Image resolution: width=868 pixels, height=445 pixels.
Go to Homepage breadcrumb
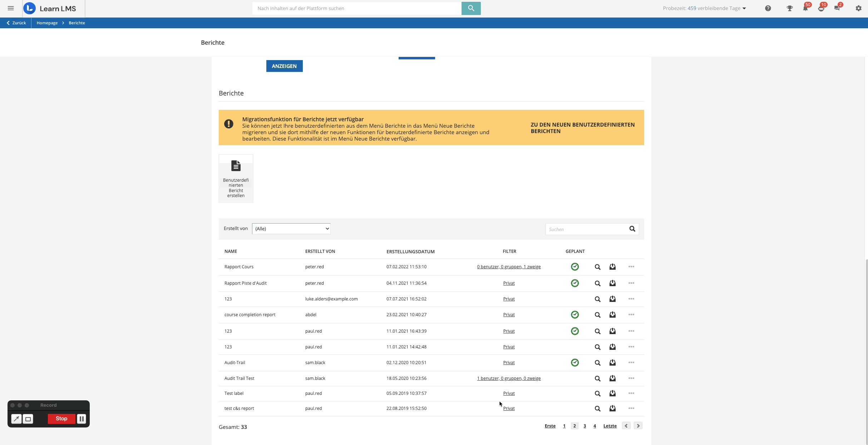click(x=47, y=23)
